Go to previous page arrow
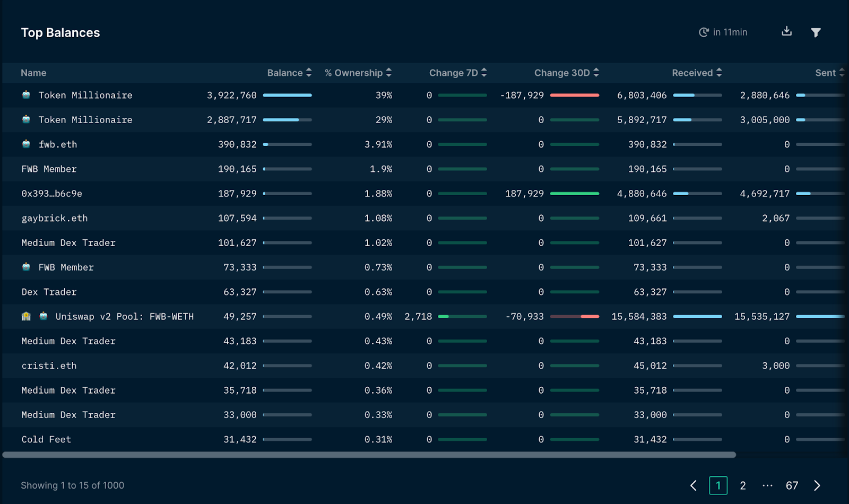Screen dimensions: 849x504 pyautogui.click(x=693, y=485)
